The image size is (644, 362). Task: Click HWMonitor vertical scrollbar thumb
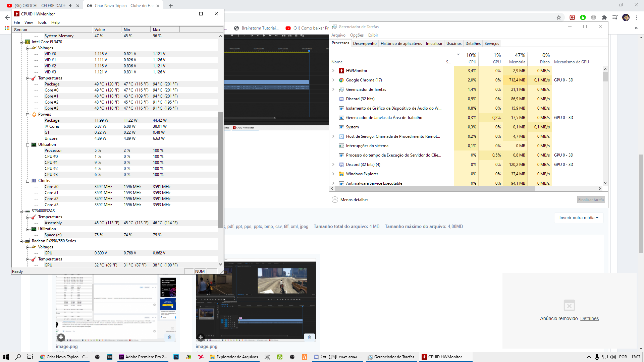220,170
